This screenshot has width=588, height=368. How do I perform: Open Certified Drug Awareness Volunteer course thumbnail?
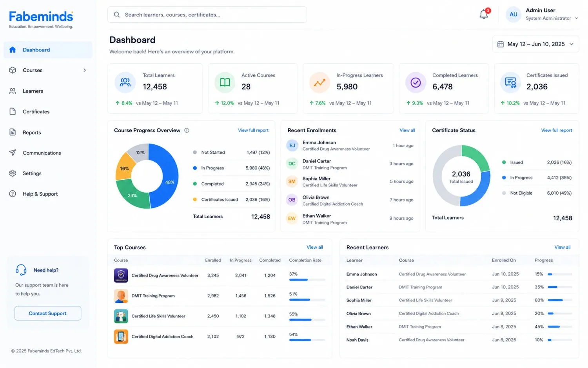coord(121,275)
